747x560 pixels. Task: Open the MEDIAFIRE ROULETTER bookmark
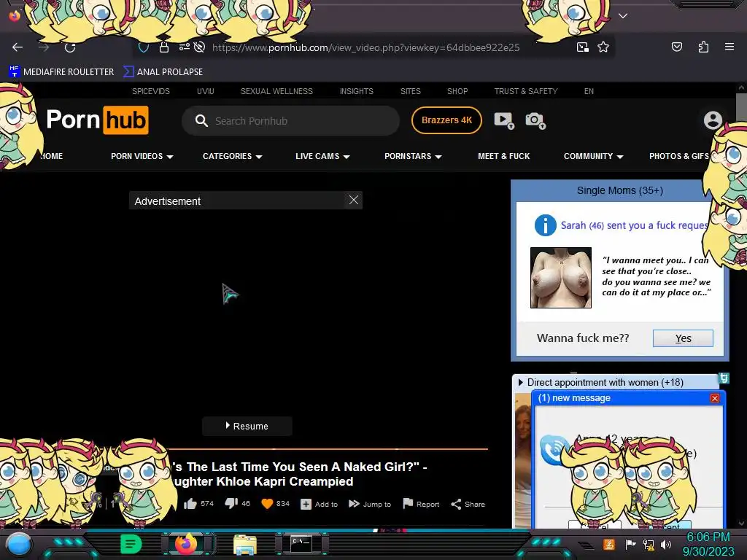pyautogui.click(x=61, y=72)
